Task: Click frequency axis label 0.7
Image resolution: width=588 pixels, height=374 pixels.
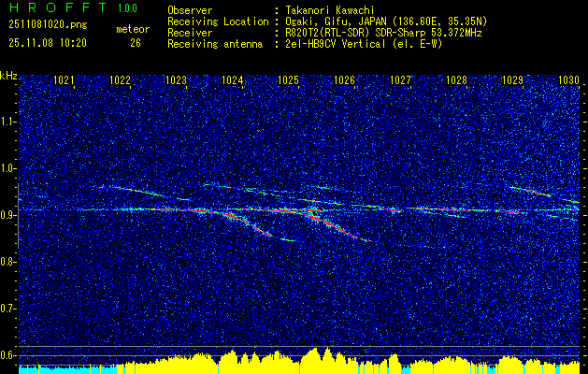Action: point(8,309)
